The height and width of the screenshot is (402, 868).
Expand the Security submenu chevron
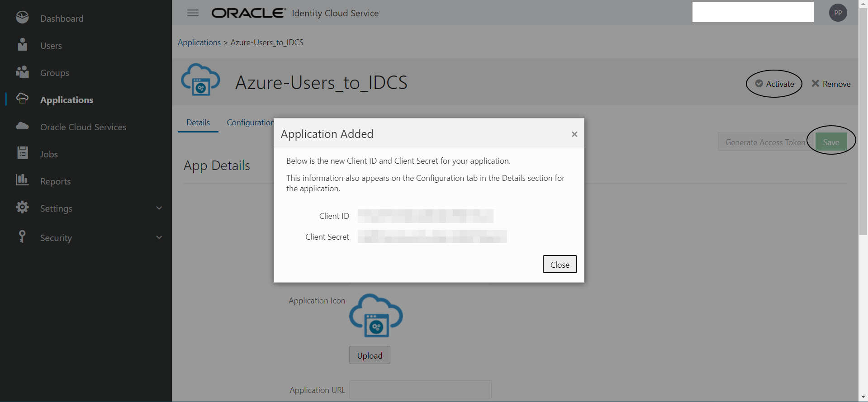click(159, 237)
